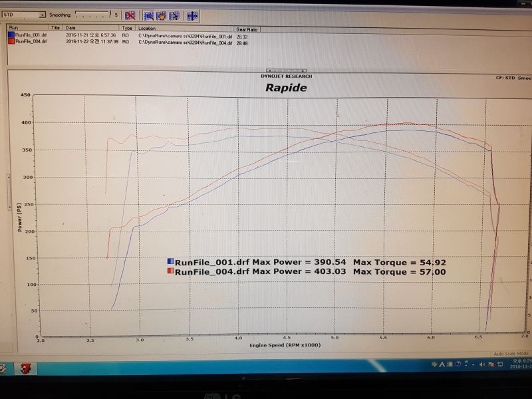Viewport: 532px width, 399px height.
Task: Click the red legend square for RunFile_004.drf
Action: [171, 271]
